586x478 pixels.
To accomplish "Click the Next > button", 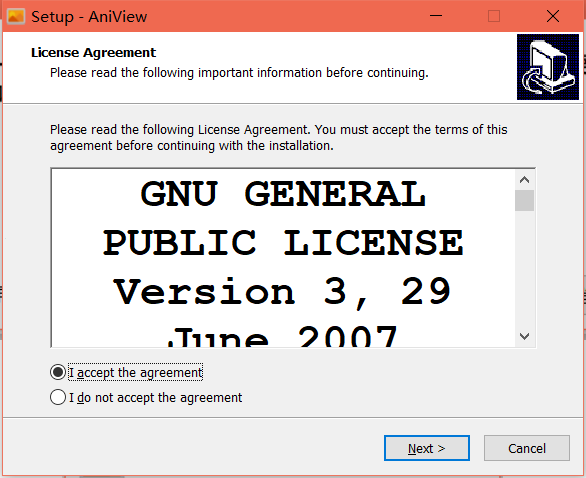I will coord(427,448).
